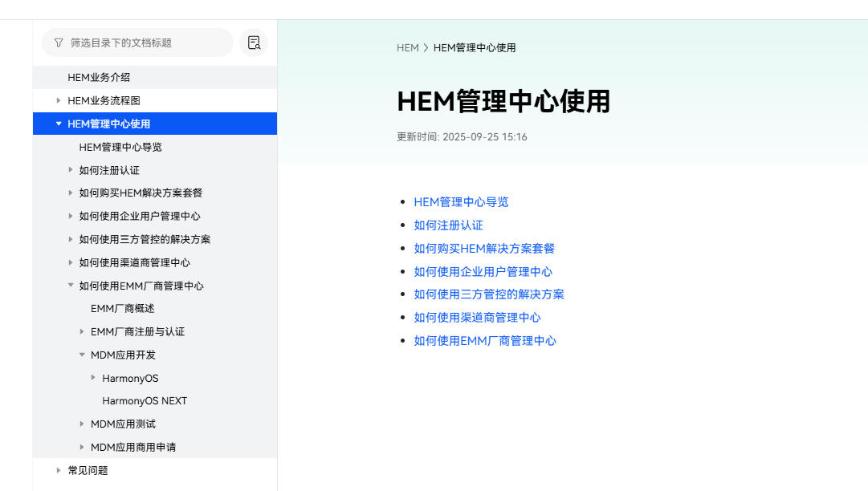The height and width of the screenshot is (491, 868).
Task: Expand the 常见问题 section arrow
Action: tap(59, 470)
